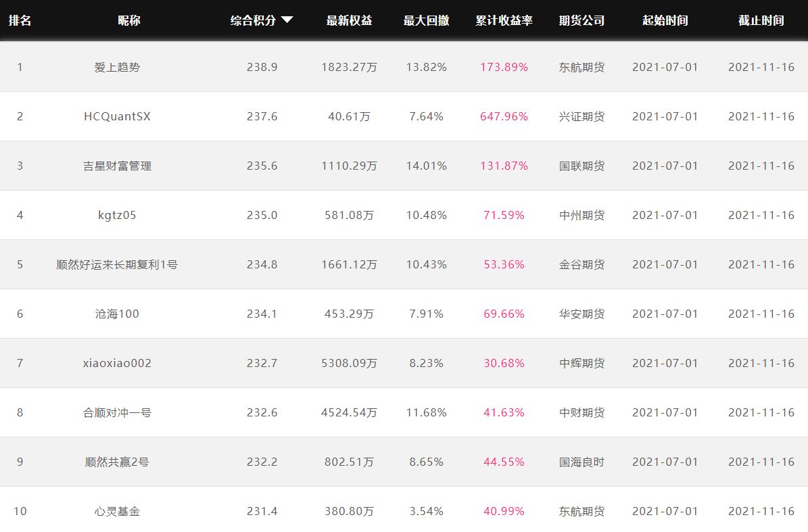Image resolution: width=808 pixels, height=532 pixels.
Task: Click the equity value 5308.09万
Action: tap(349, 363)
